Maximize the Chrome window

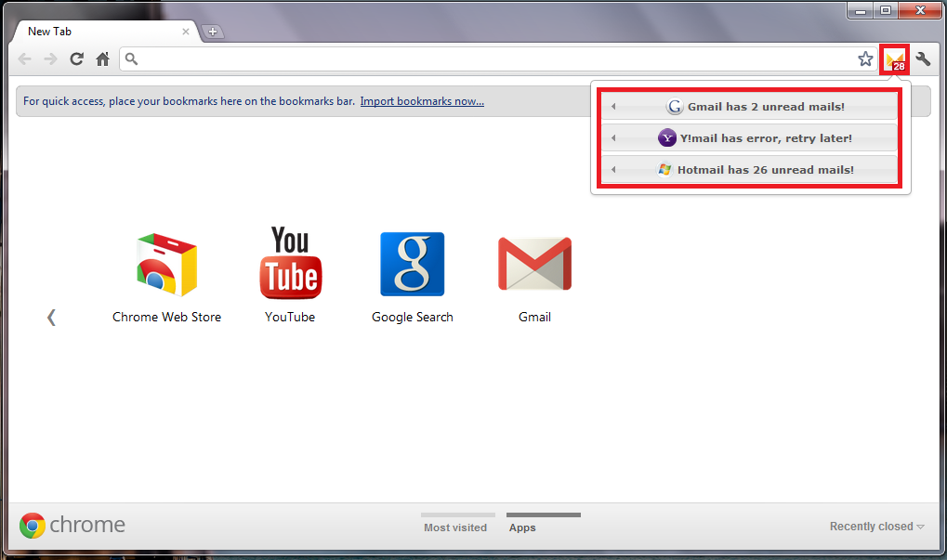pos(886,10)
